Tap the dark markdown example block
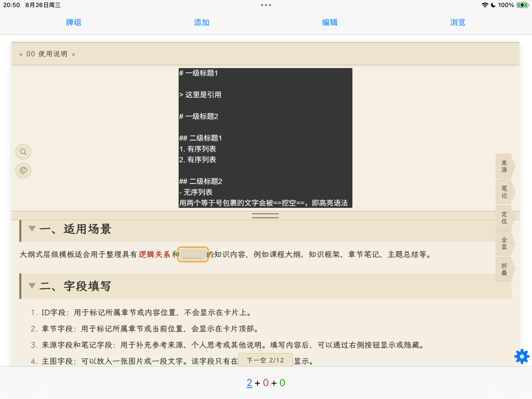This screenshot has width=532, height=399. (265, 138)
